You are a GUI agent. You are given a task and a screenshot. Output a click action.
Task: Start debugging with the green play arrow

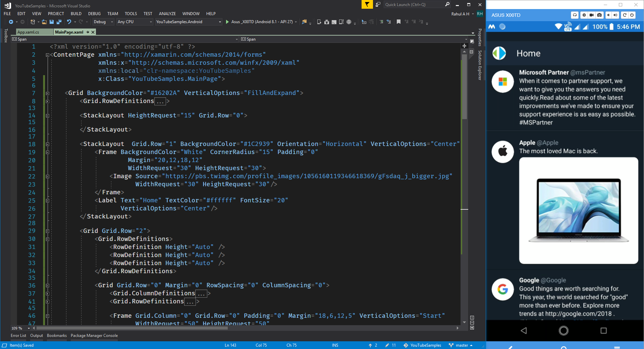[x=227, y=22]
